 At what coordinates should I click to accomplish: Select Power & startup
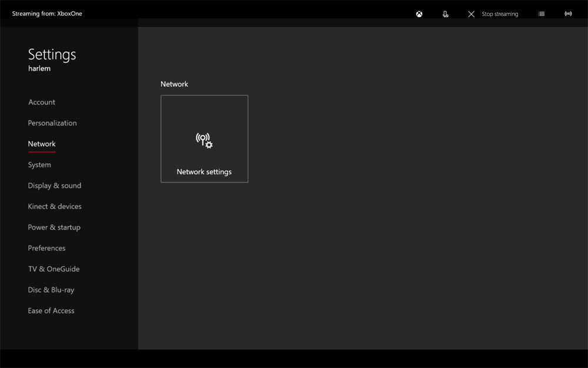[x=54, y=227]
